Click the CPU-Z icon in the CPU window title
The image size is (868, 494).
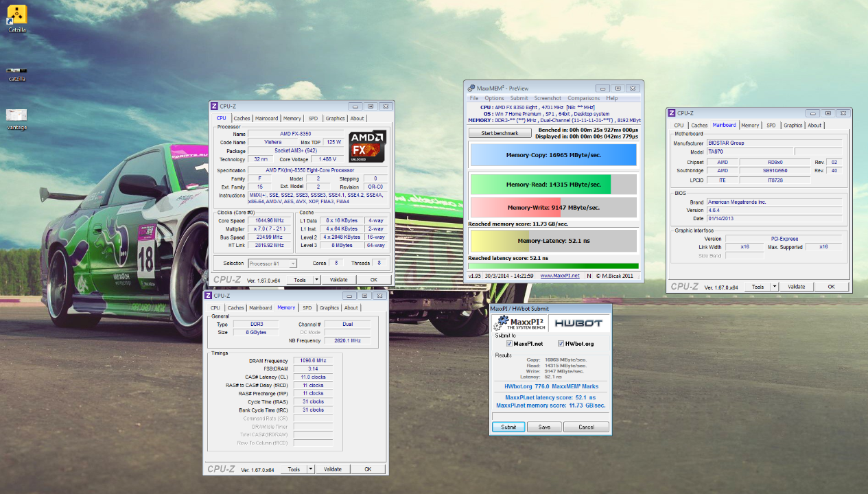pos(214,106)
